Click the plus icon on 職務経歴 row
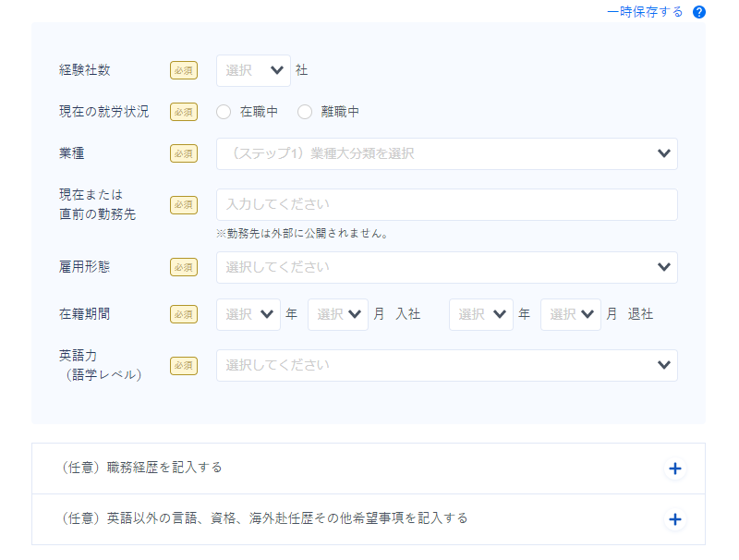The width and height of the screenshot is (739, 560). (674, 468)
